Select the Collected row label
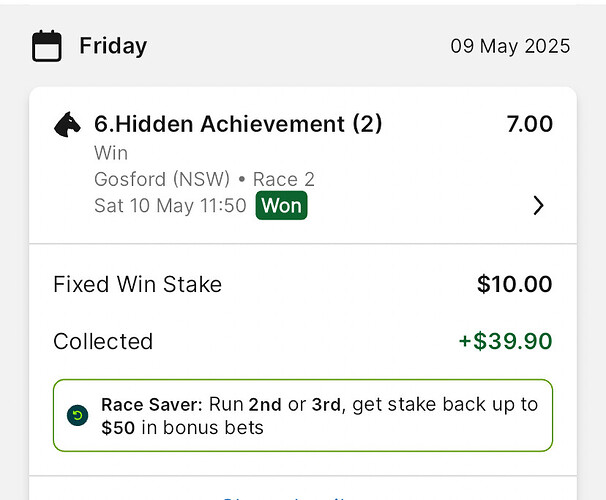 (103, 341)
